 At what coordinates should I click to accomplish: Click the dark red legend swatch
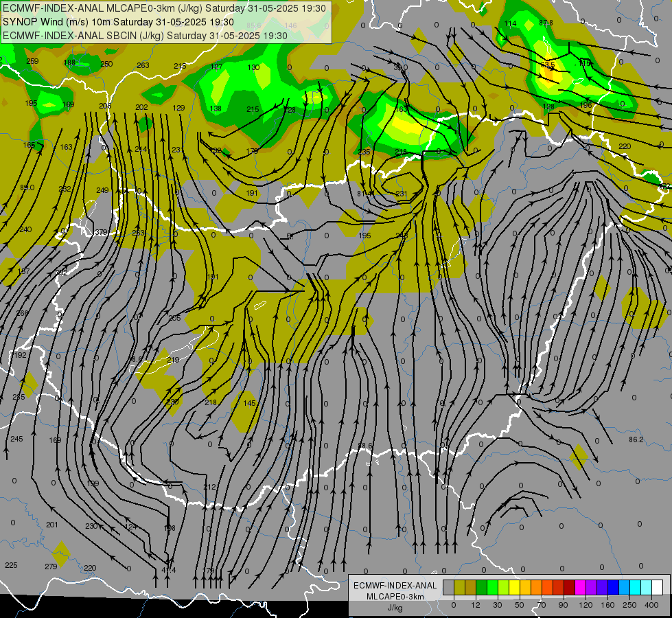click(x=569, y=587)
